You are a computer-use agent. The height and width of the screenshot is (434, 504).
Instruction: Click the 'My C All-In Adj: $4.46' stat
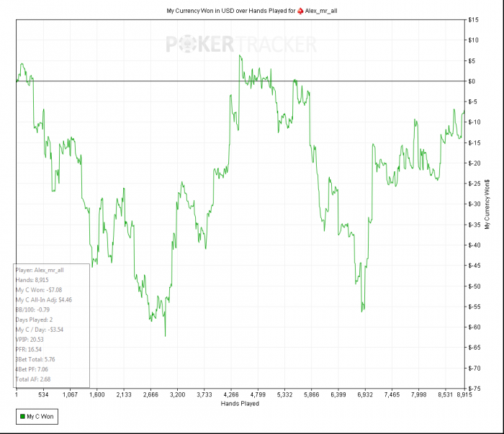click(x=44, y=300)
